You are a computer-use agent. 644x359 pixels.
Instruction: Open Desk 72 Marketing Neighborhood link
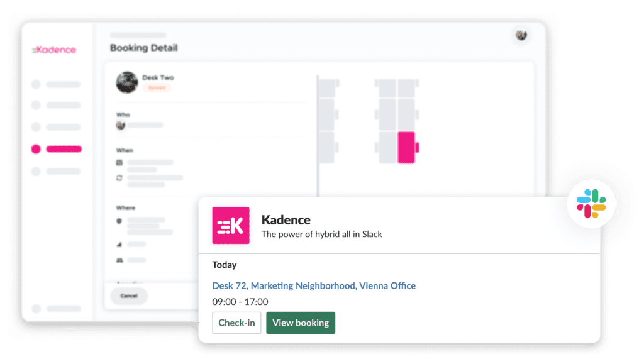click(314, 285)
